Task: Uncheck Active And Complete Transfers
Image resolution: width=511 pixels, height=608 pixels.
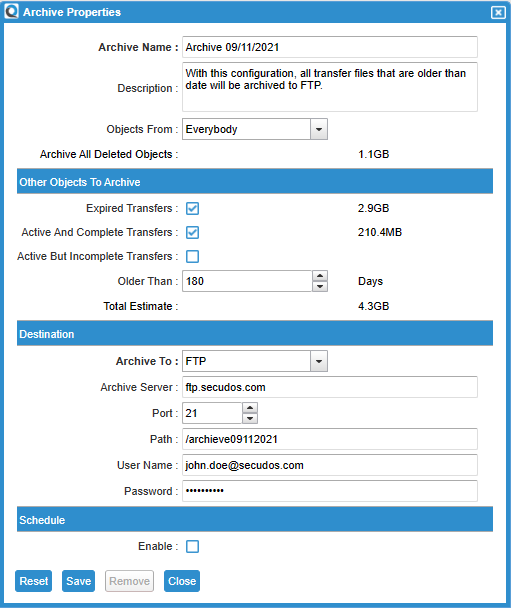Action: pyautogui.click(x=192, y=233)
